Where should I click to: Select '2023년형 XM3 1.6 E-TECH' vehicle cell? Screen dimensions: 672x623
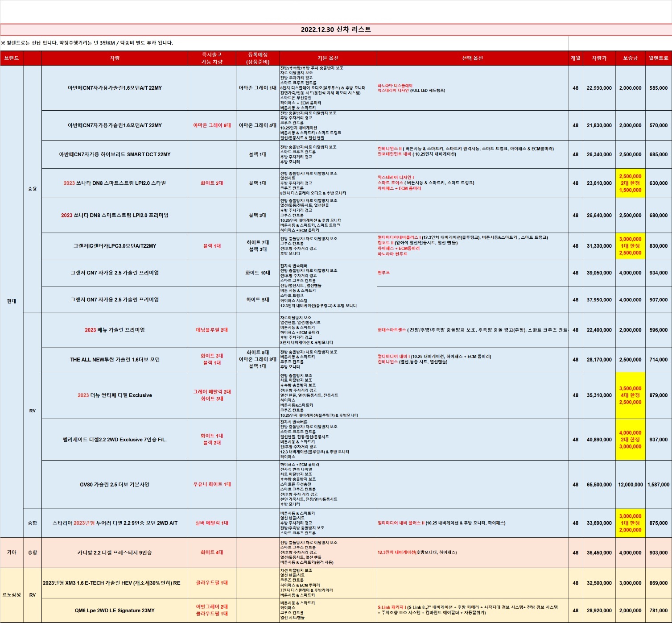click(115, 583)
